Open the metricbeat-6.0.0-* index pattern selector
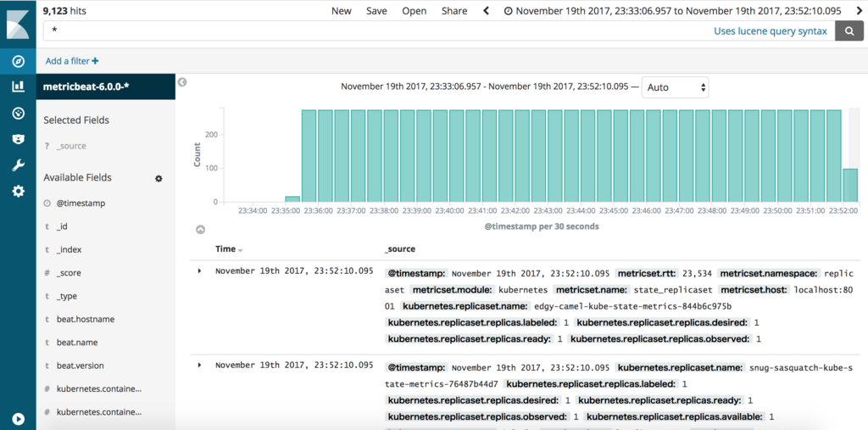This screenshot has width=868, height=430. point(106,87)
